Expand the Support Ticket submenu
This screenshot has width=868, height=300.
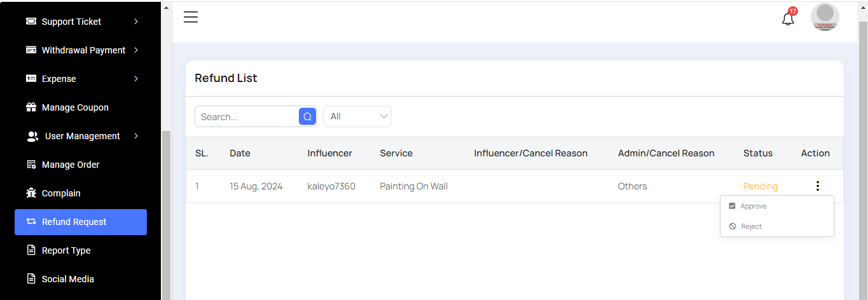click(136, 22)
